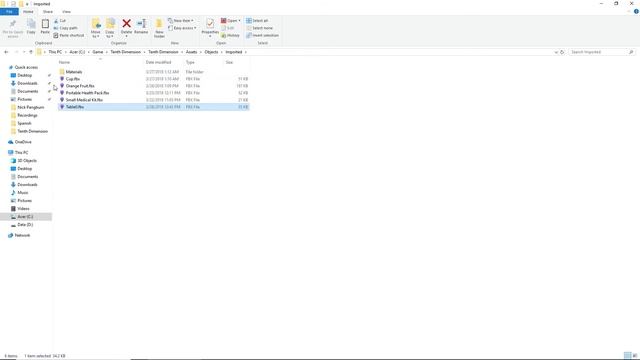Expand the address bar history dropdown
The image size is (640, 360).
point(556,52)
